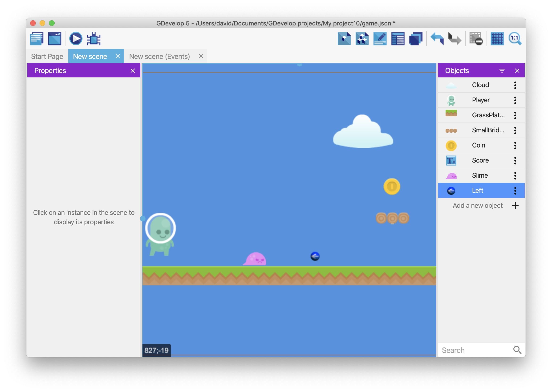Open Slime object options menu
Viewport: 552px width, 392px height.
click(515, 176)
